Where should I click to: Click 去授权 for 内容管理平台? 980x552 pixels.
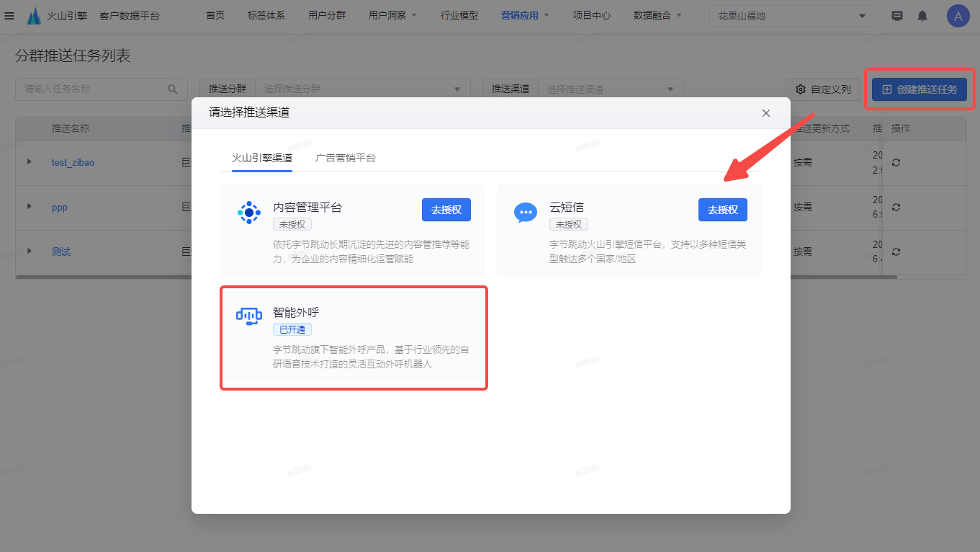click(x=446, y=210)
